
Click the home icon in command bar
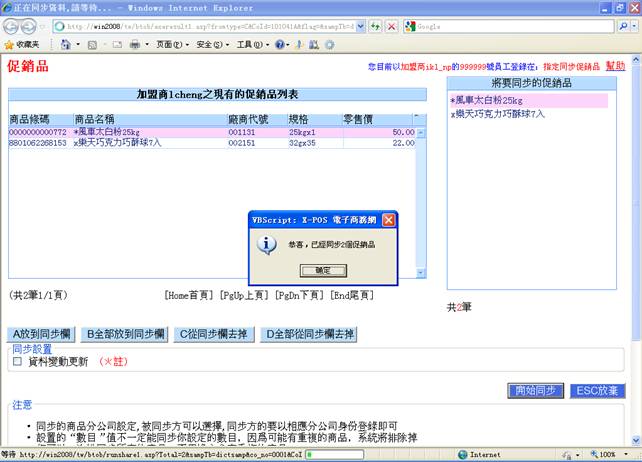66,45
